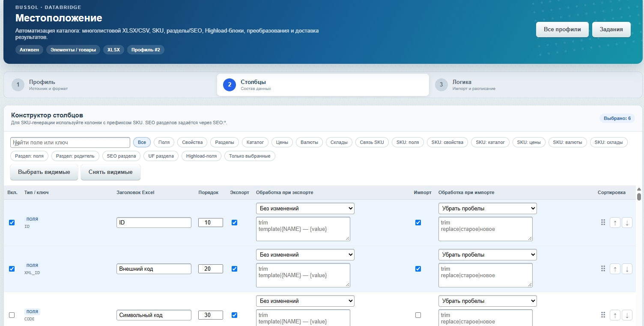Toggle Export checkbox in CODE row
Image resolution: width=644 pixels, height=326 pixels.
click(x=234, y=315)
